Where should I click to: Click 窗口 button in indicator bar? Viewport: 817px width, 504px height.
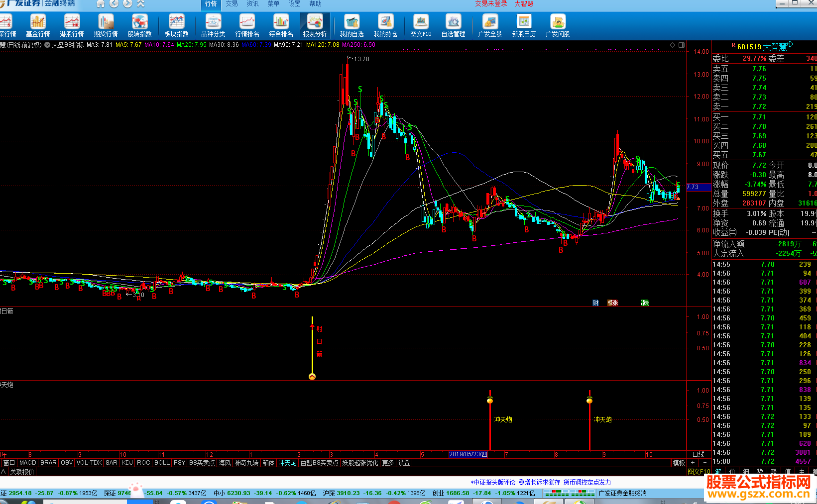click(x=9, y=463)
